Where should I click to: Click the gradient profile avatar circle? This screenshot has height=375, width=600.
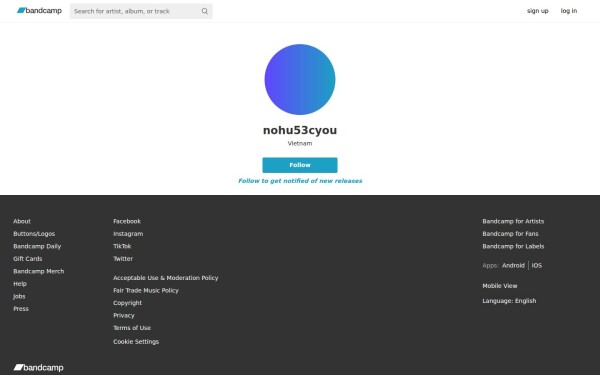(x=300, y=79)
